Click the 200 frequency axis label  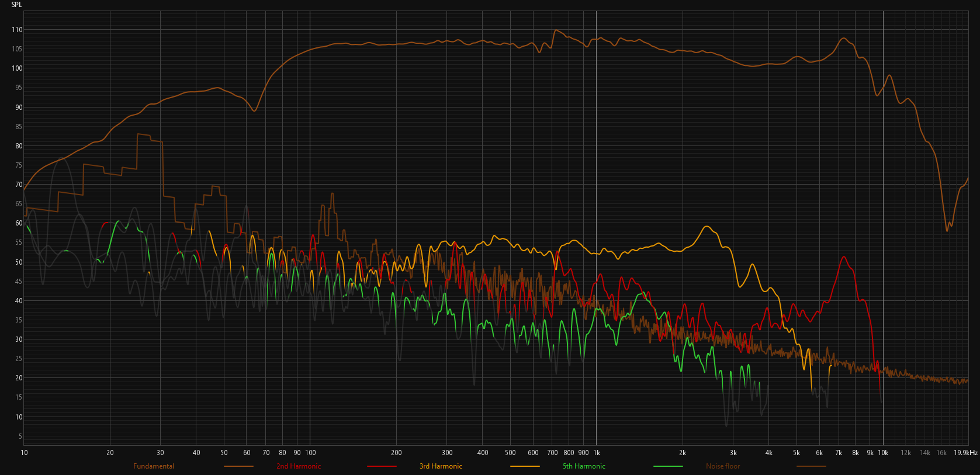(396, 453)
